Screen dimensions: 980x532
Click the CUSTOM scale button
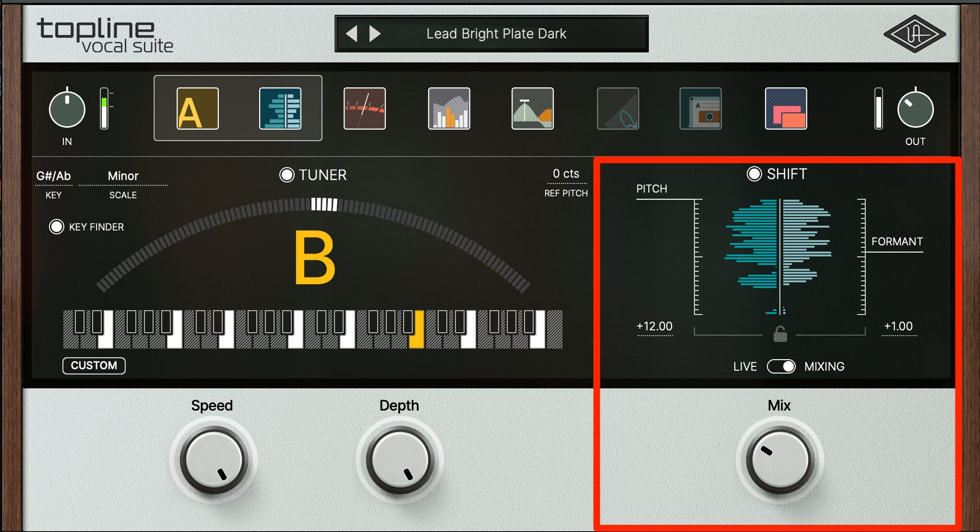click(x=94, y=365)
